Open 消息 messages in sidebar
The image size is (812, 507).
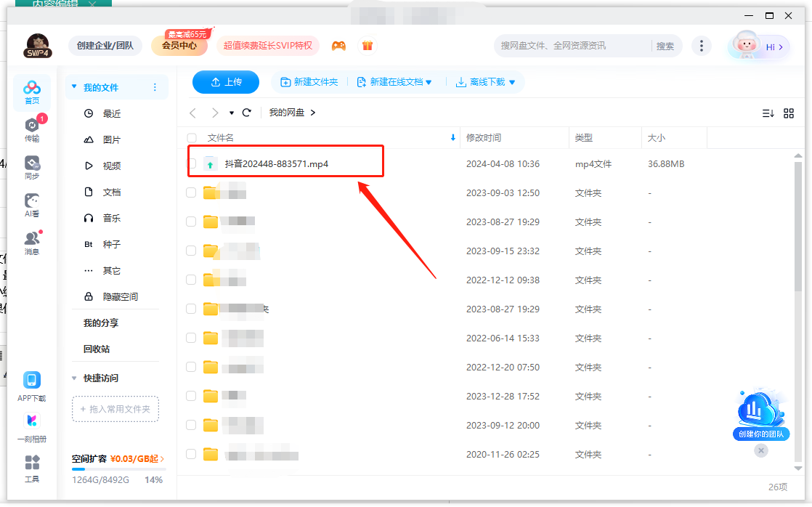click(x=32, y=242)
